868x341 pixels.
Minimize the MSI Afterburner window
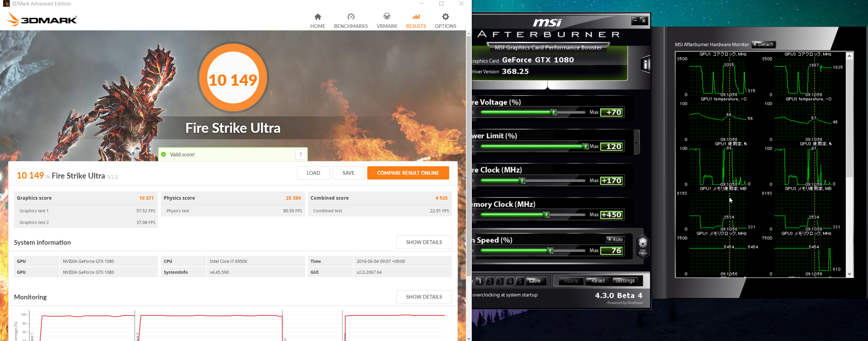tap(635, 20)
